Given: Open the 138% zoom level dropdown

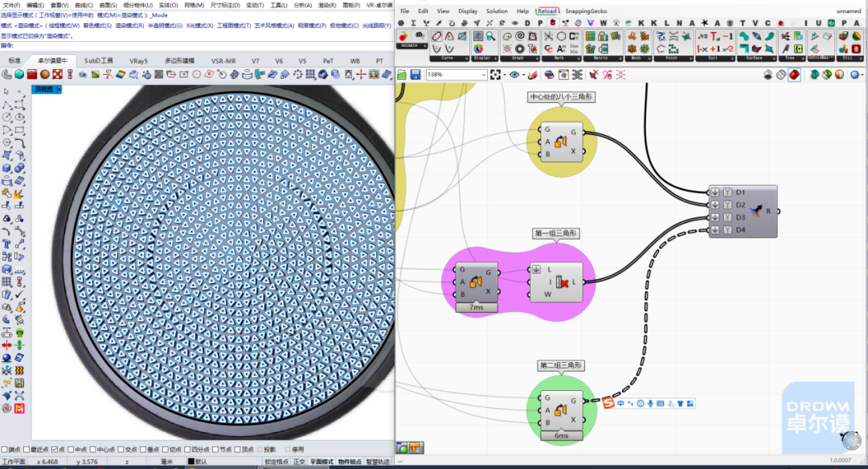Looking at the screenshot, I should [483, 75].
